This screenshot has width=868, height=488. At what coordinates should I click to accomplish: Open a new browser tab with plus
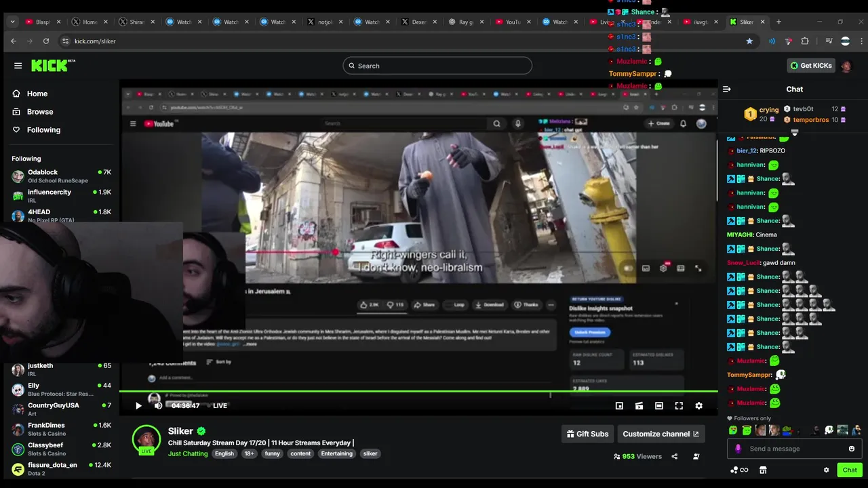pos(778,22)
